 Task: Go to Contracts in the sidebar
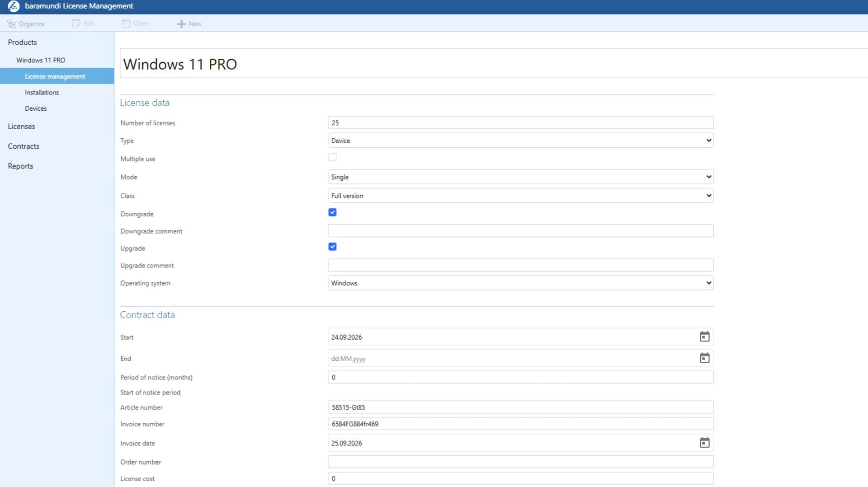coord(24,146)
